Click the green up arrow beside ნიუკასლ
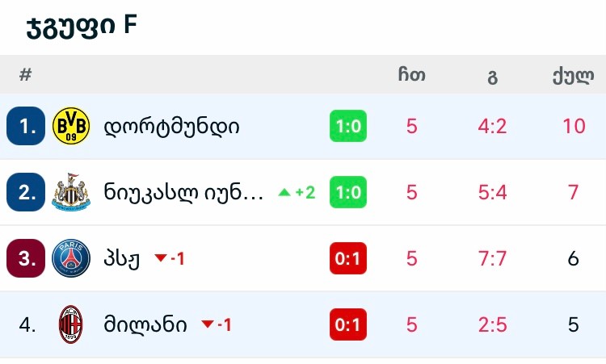This screenshot has height=364, width=606. point(284,193)
